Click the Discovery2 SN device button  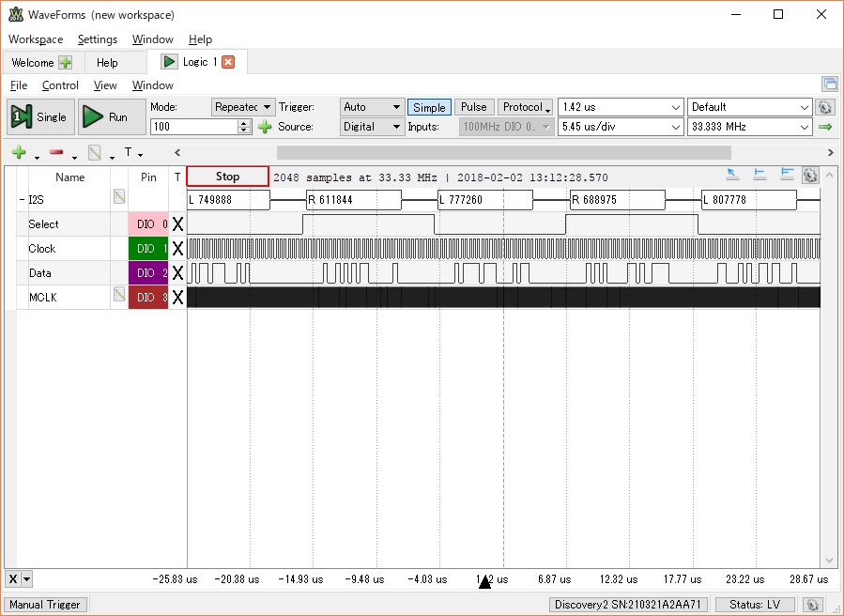[628, 604]
